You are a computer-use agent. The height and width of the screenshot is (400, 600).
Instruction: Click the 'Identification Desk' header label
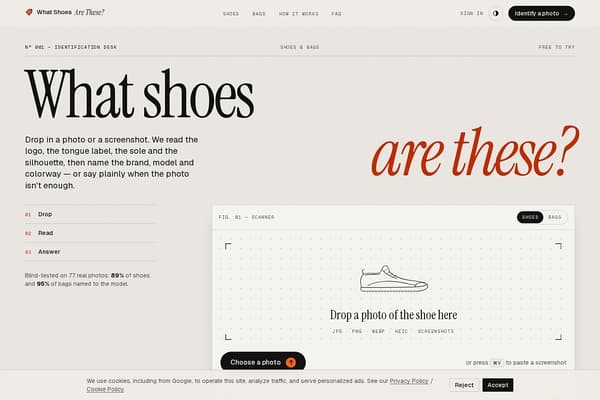[x=71, y=47]
